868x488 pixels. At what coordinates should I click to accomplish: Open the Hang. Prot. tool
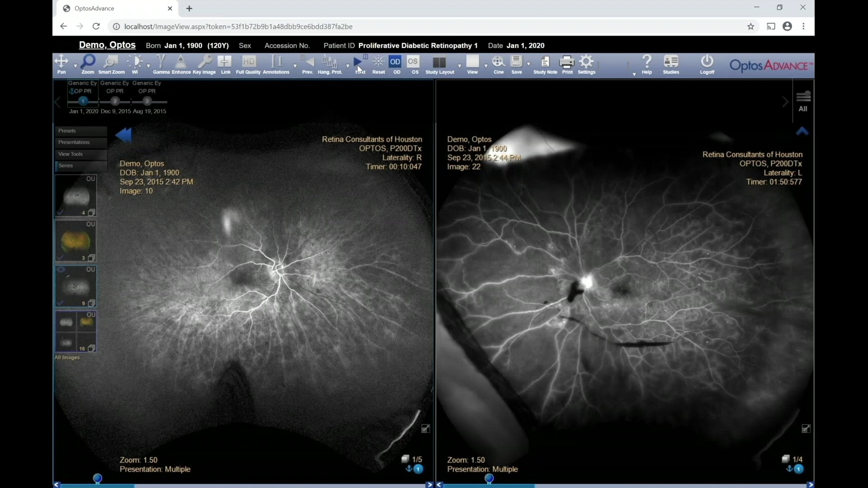(330, 65)
